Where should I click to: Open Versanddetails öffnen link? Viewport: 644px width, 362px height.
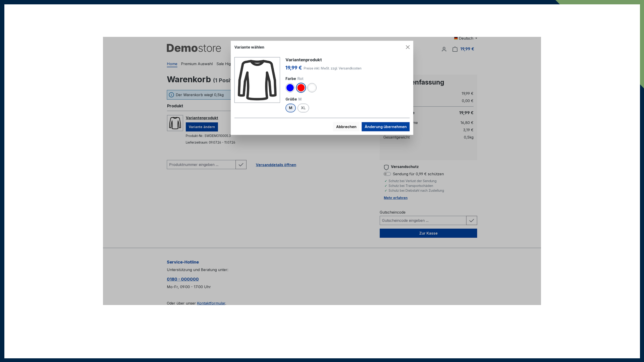(276, 165)
